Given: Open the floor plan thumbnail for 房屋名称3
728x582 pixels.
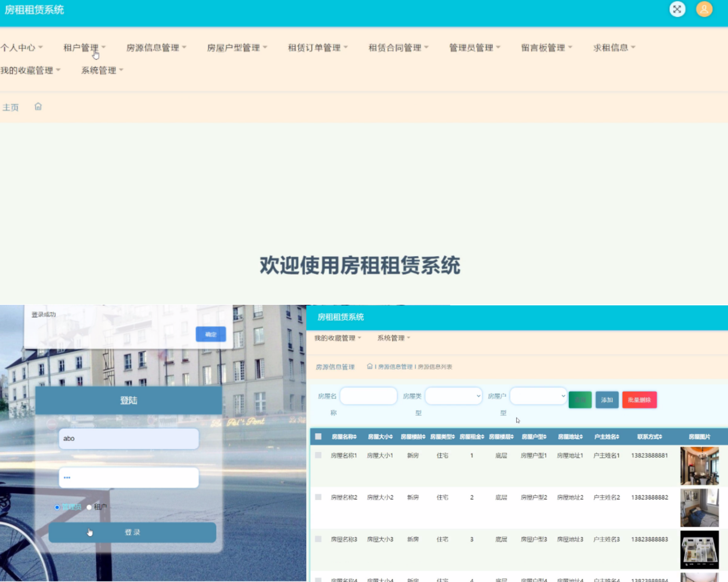Looking at the screenshot, I should coord(700,550).
